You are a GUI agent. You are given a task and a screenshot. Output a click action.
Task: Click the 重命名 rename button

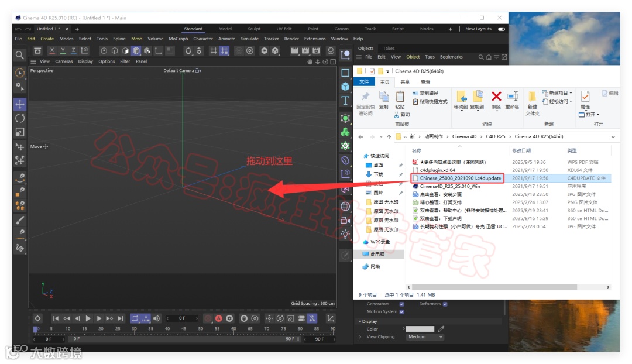tap(512, 101)
